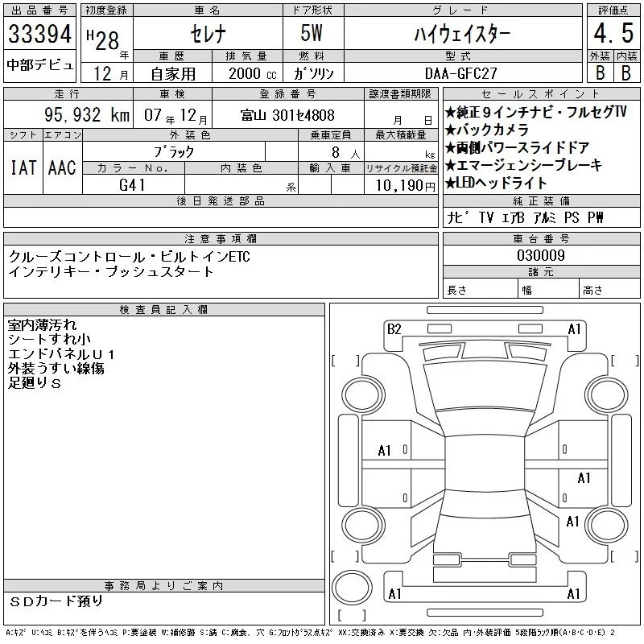Click the grade ハイウェイスター
This screenshot has width=644, height=644.
tap(462, 34)
